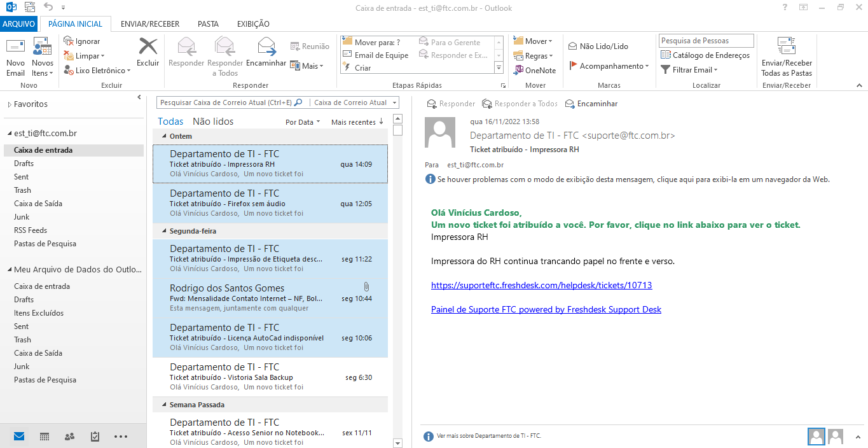
Task: Toggle Mais recentes sort order
Action: click(x=357, y=122)
